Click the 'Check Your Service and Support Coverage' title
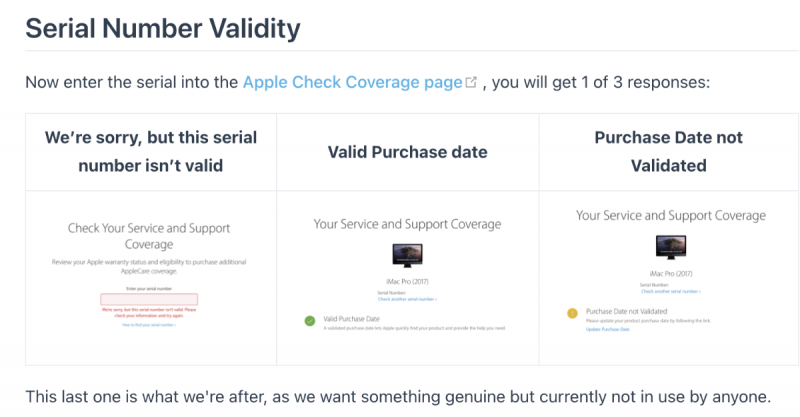 (x=149, y=236)
